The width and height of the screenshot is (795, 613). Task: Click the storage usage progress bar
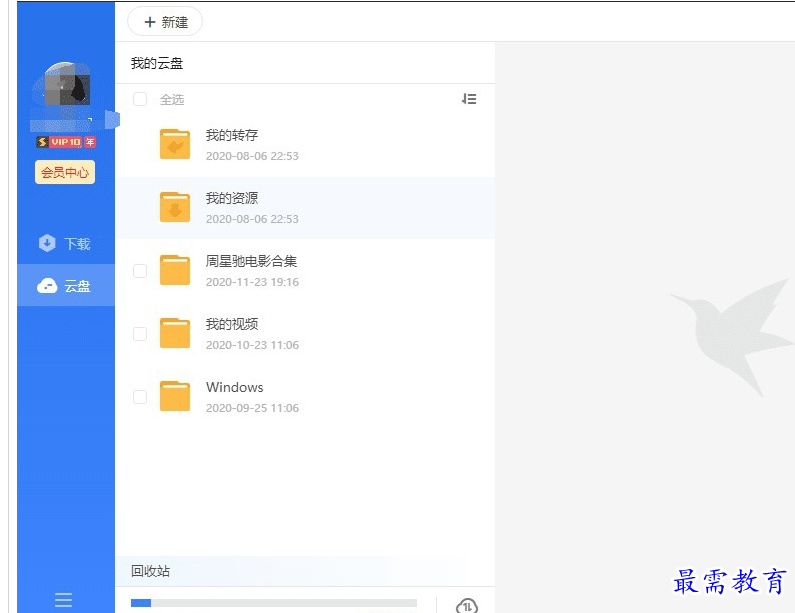pos(274,603)
